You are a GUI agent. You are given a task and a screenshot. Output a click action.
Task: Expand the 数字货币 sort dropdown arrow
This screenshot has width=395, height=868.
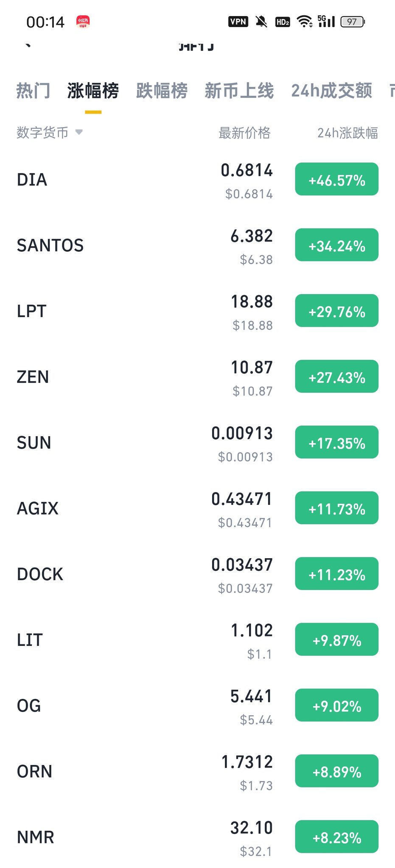coord(79,132)
